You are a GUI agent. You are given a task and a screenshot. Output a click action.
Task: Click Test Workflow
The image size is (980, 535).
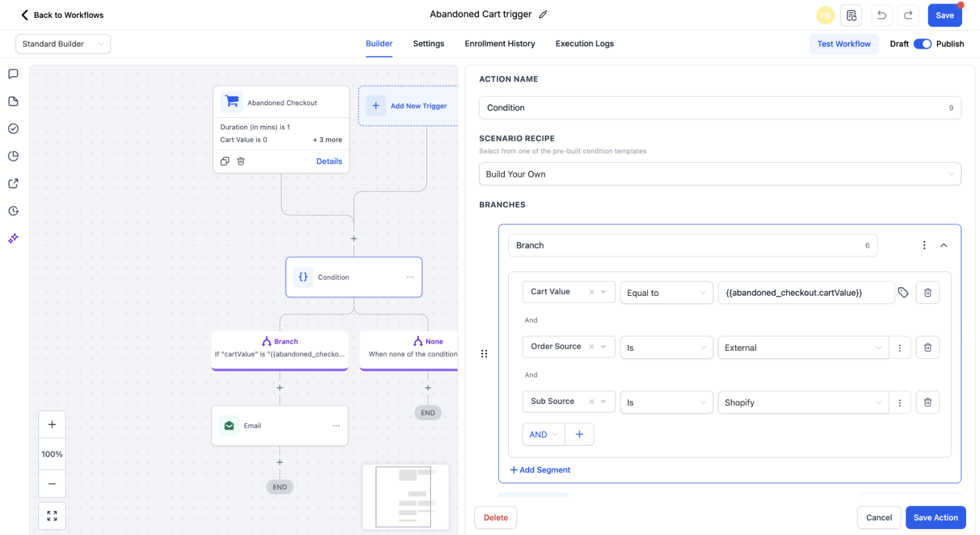(844, 44)
